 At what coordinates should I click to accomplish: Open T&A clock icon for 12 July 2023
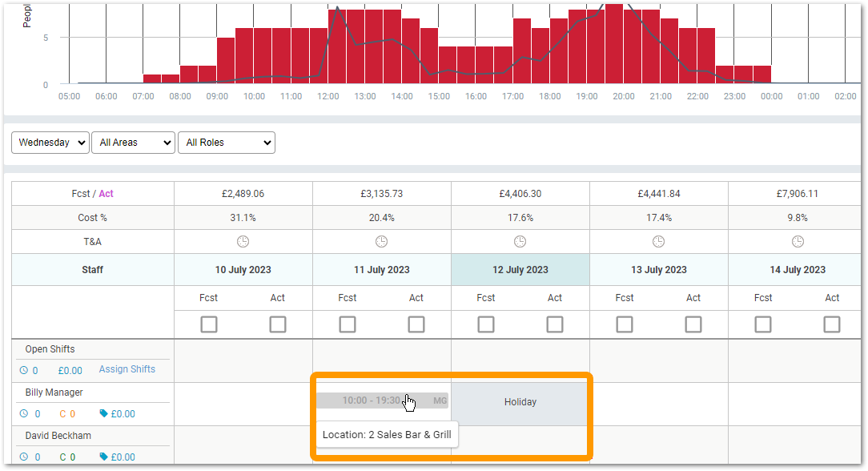tap(520, 241)
